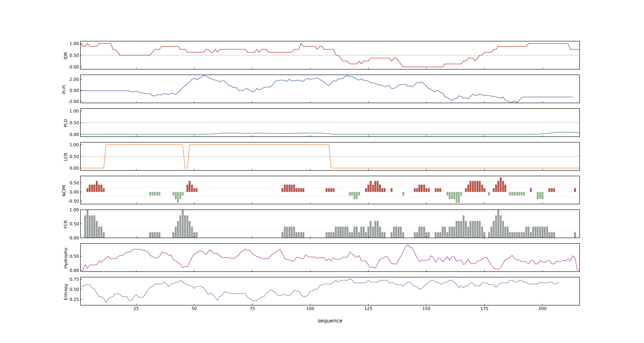Click the 1.00 tick on FCR axis
This screenshot has height=343, width=644.
[x=74, y=210]
